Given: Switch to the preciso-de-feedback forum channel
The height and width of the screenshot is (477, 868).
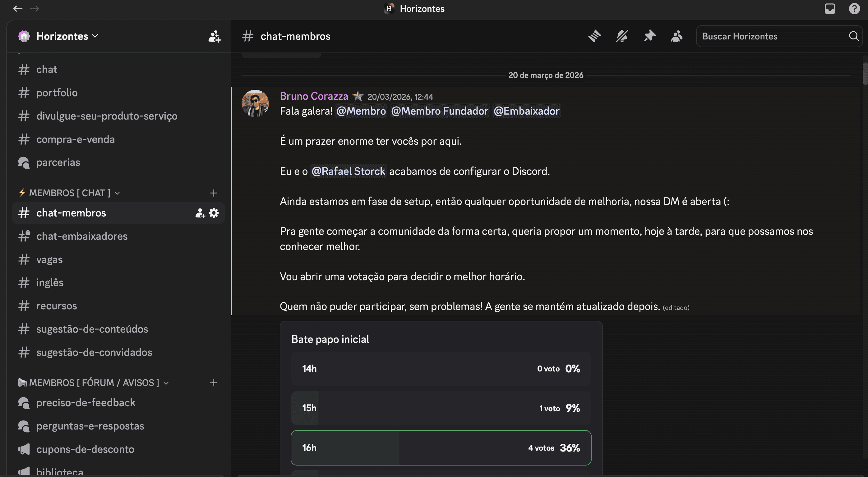Looking at the screenshot, I should [85, 402].
